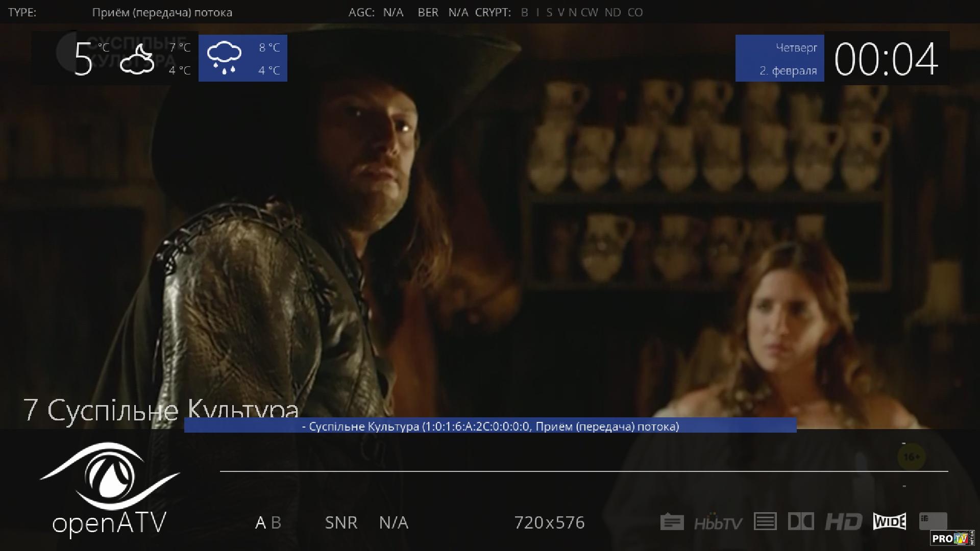Click the PRO TV watermark logo
The image size is (980, 551).
[951, 538]
